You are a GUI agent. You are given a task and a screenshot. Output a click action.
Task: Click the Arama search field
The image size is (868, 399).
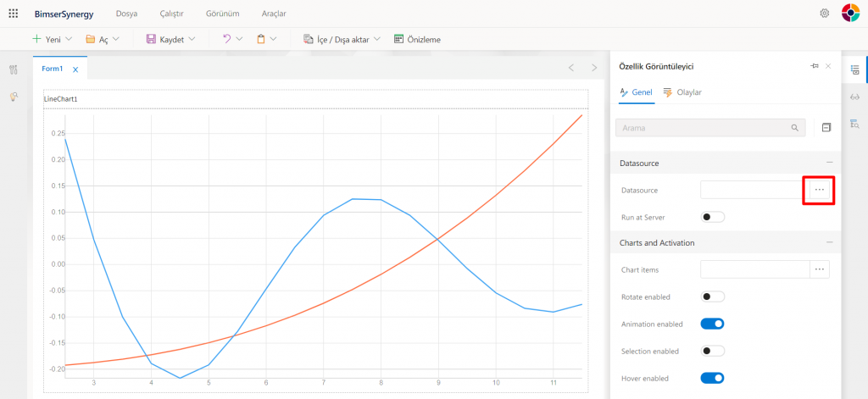point(704,128)
